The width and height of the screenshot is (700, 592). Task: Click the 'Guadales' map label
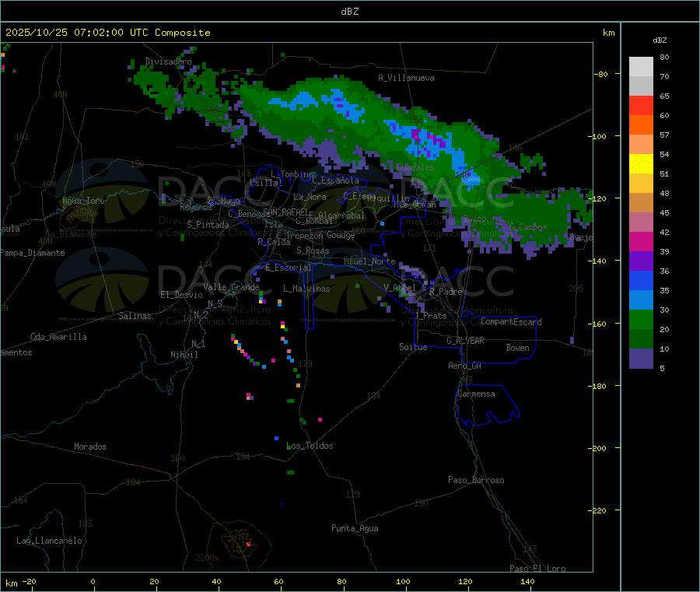pyautogui.click(x=415, y=167)
